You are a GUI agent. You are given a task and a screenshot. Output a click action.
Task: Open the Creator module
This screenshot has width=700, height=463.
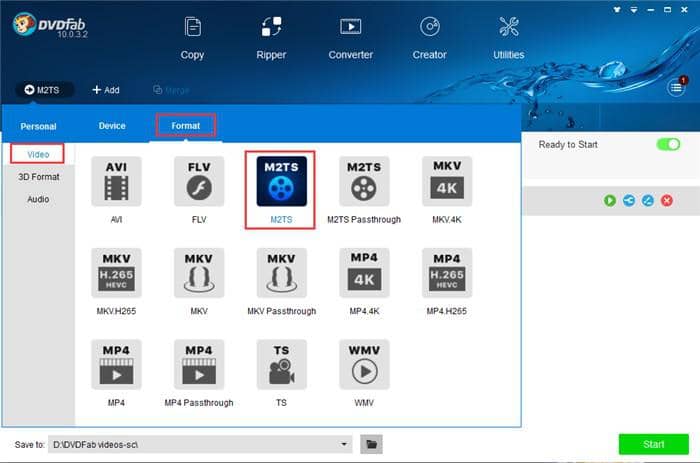tap(429, 38)
